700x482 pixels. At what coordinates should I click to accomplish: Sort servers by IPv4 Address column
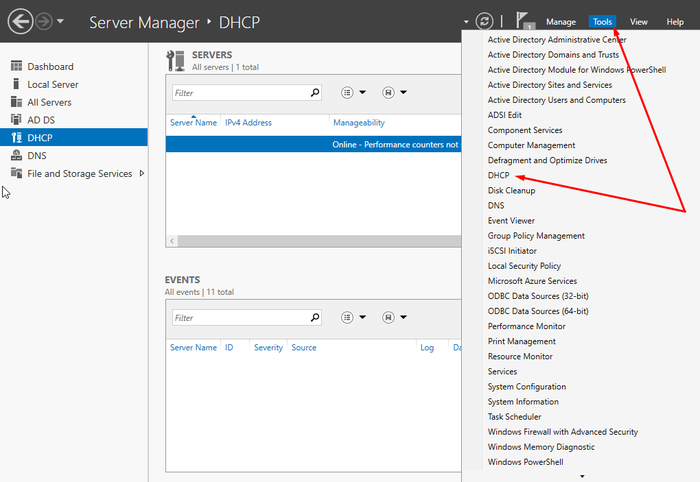248,123
